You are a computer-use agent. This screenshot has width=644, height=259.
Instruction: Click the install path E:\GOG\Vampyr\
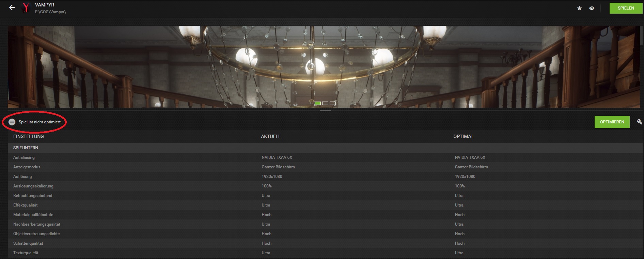pos(50,12)
